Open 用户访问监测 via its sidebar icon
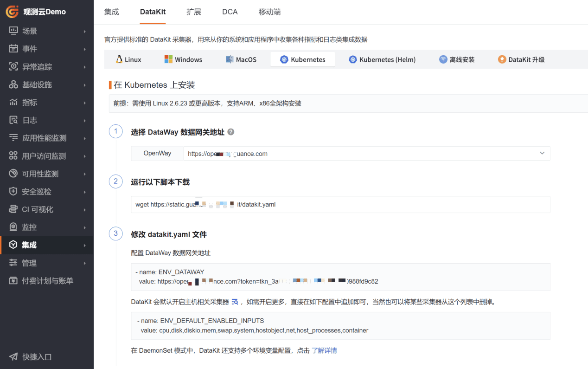Screen dimensions: 588x369 coord(13,156)
